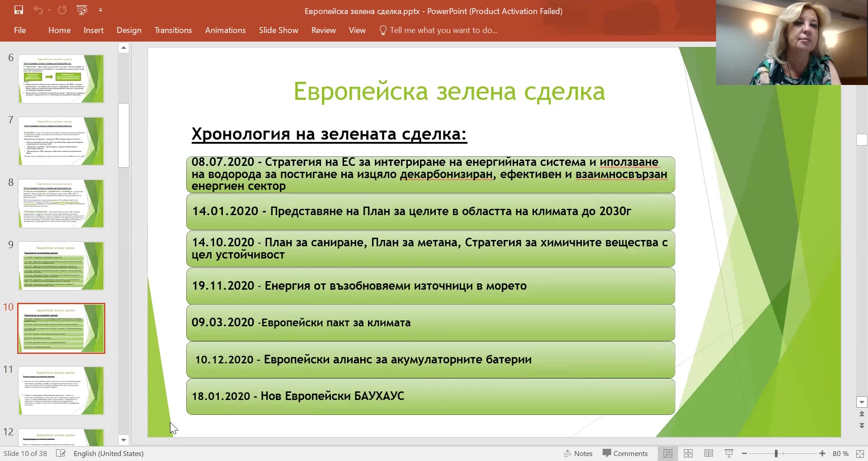This screenshot has width=868, height=461.
Task: Fit slide to current window
Action: point(860,453)
